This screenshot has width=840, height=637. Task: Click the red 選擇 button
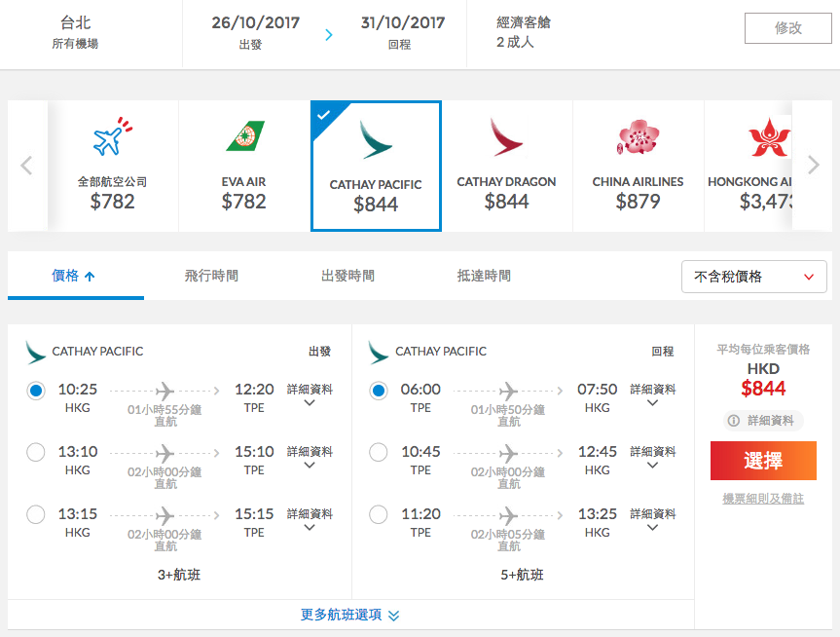pyautogui.click(x=763, y=461)
